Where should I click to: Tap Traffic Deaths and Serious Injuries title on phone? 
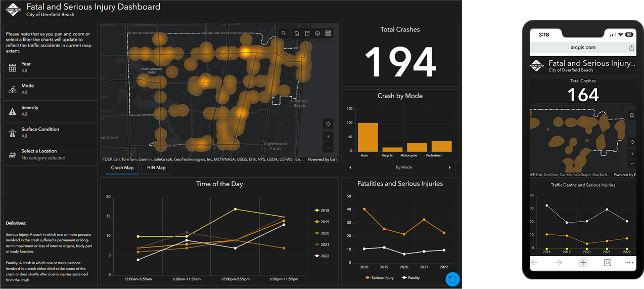click(x=583, y=185)
